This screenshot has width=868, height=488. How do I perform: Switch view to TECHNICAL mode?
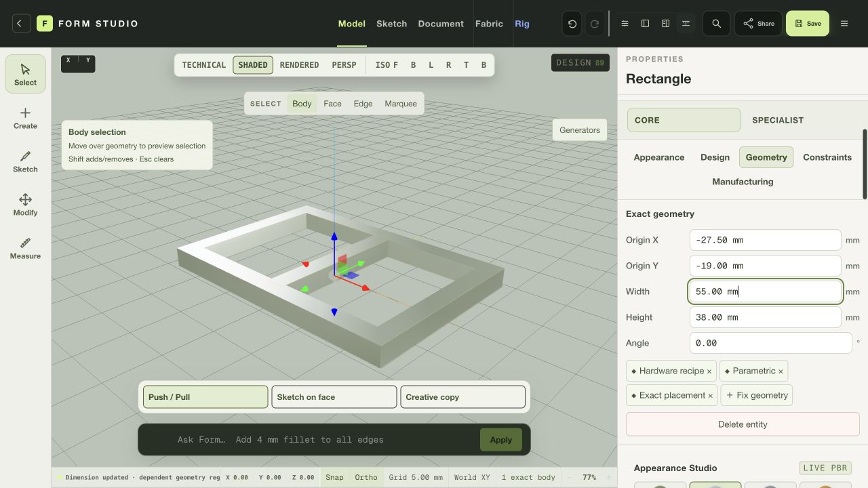pos(203,65)
